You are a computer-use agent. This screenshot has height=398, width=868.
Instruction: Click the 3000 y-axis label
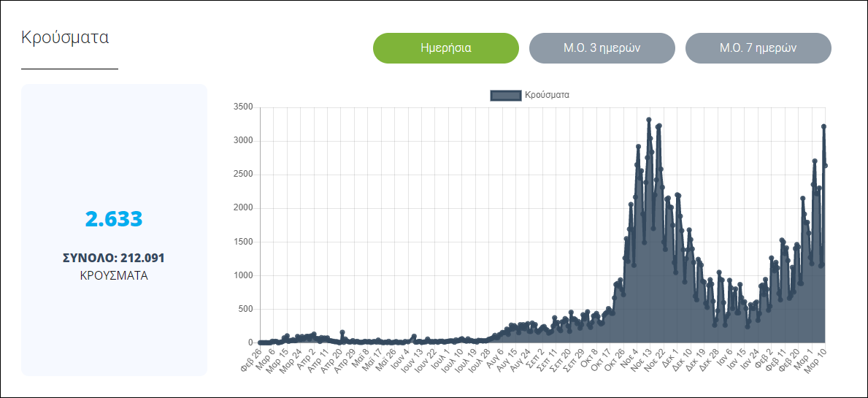click(242, 141)
